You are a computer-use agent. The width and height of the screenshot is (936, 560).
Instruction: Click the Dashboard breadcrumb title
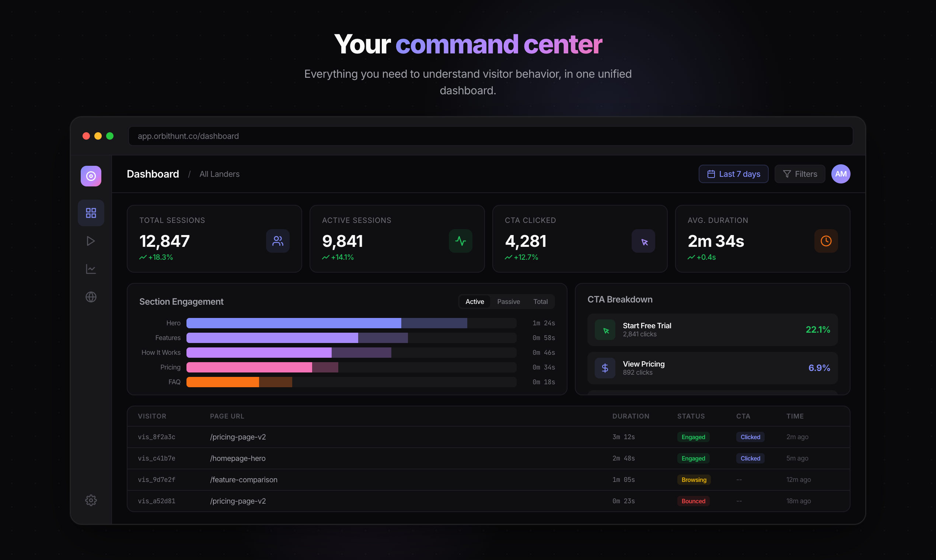[x=153, y=174]
